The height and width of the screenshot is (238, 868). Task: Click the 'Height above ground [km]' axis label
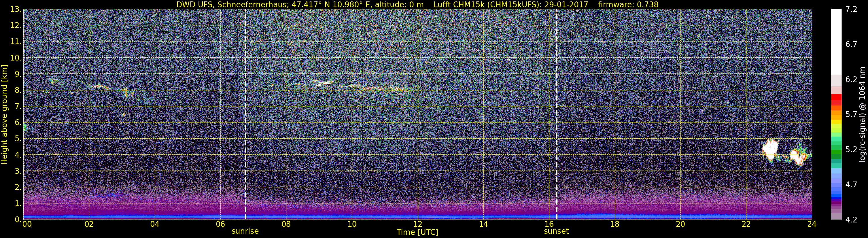(4, 114)
